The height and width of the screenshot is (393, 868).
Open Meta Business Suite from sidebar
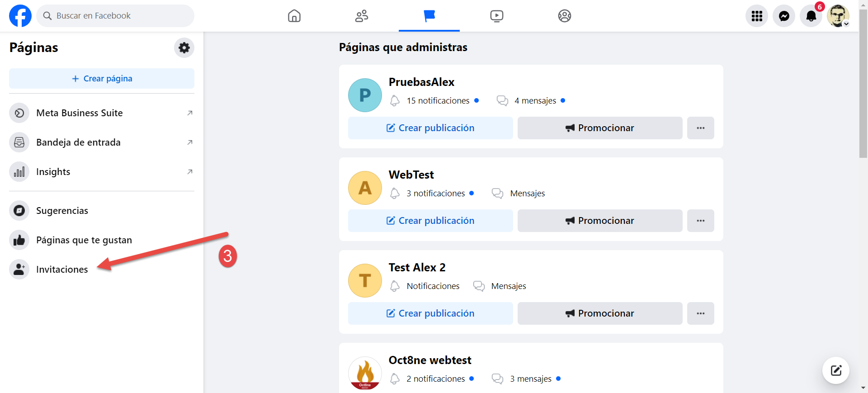[x=80, y=113]
